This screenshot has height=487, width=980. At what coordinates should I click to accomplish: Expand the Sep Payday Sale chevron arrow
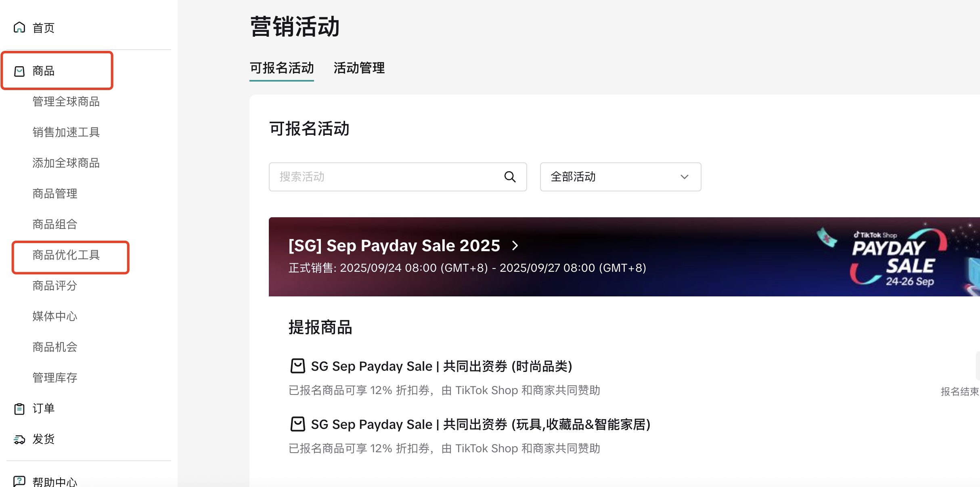(x=515, y=246)
